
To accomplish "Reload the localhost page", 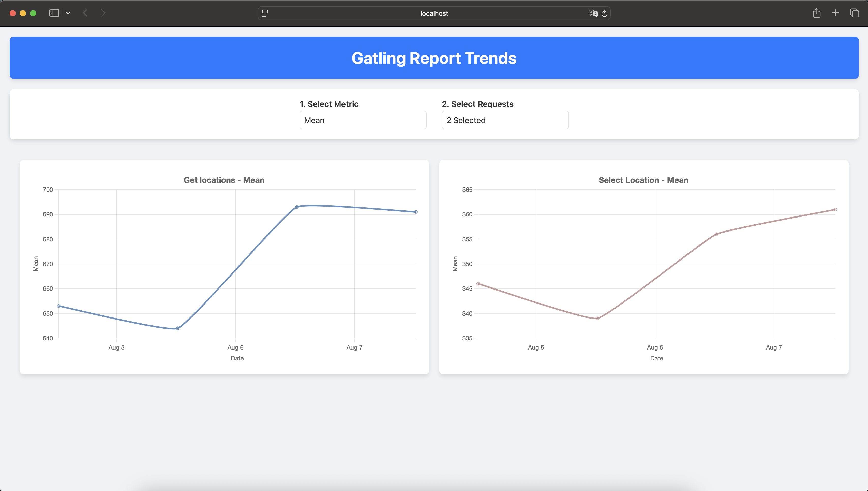I will [605, 13].
